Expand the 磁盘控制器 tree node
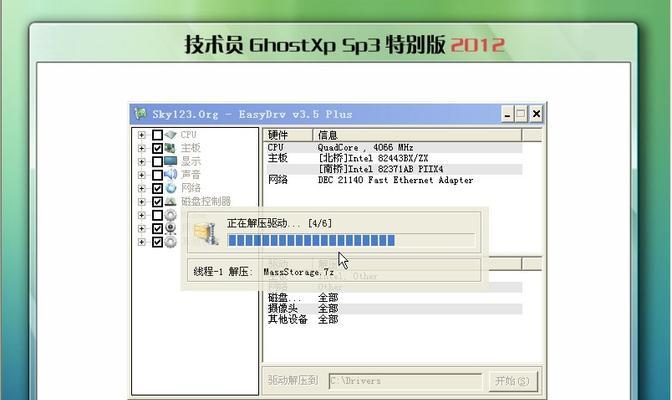672x400 pixels. 141,202
